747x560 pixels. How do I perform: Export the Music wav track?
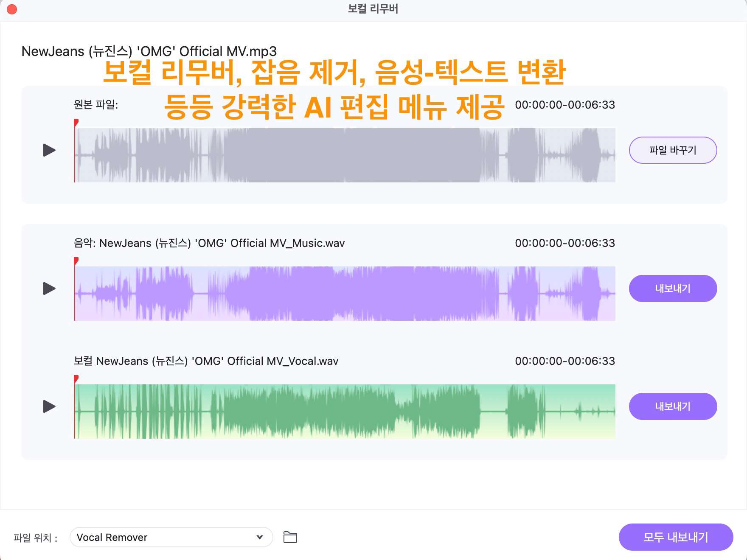(x=673, y=288)
